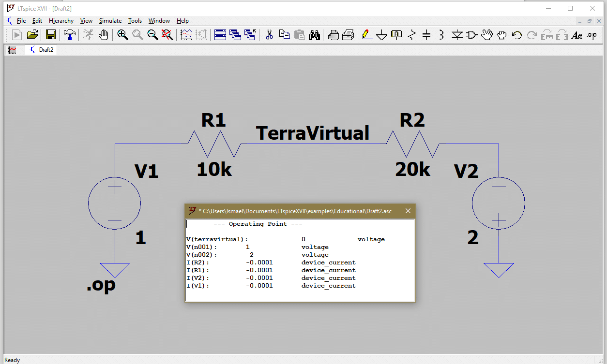Viewport: 607px width, 364px height.
Task: Open the Simulate menu
Action: click(110, 21)
